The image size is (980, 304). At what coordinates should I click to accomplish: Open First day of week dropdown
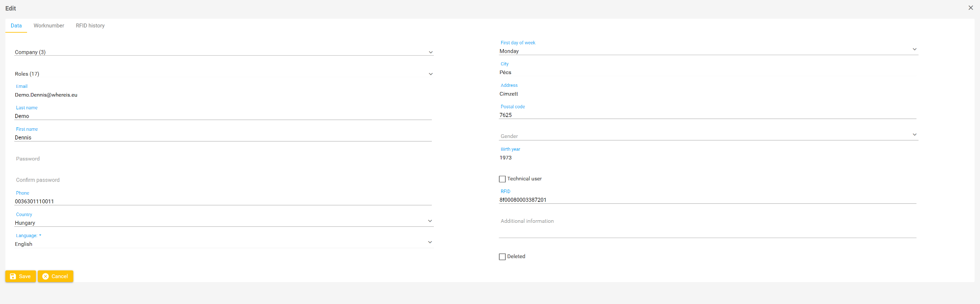(708, 51)
